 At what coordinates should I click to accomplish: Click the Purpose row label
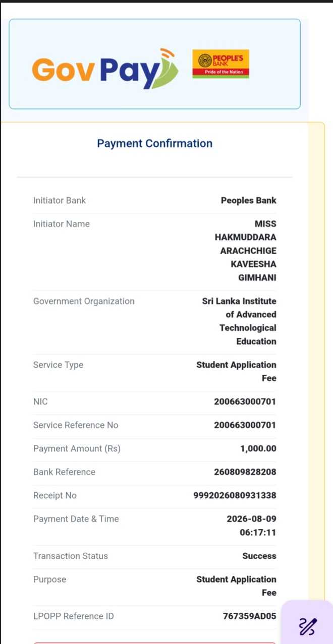(49, 579)
